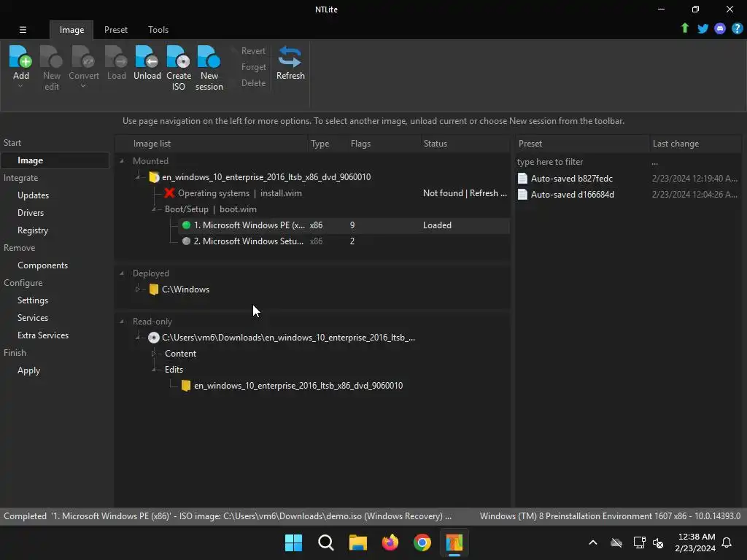Switch to the Tools tab
This screenshot has width=747, height=560.
pyautogui.click(x=158, y=29)
